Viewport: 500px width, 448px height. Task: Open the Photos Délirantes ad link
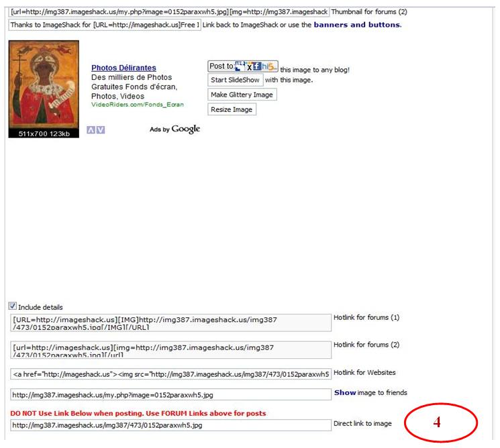pos(123,68)
